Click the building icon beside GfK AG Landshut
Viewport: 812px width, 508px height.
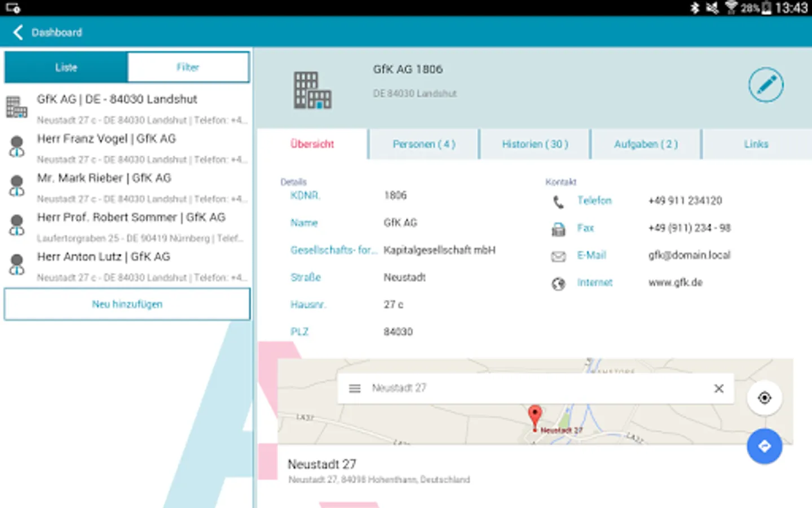(x=16, y=107)
